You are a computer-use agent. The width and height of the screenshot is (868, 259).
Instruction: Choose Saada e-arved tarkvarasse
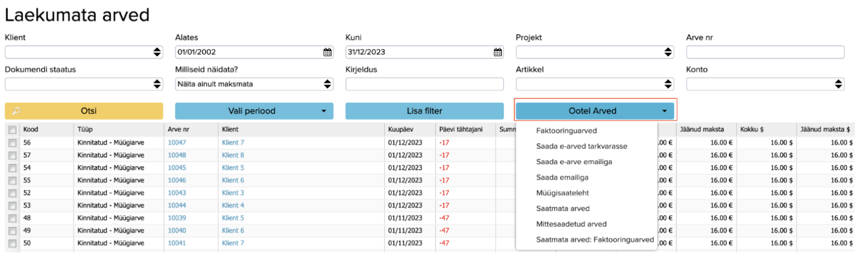click(x=582, y=146)
